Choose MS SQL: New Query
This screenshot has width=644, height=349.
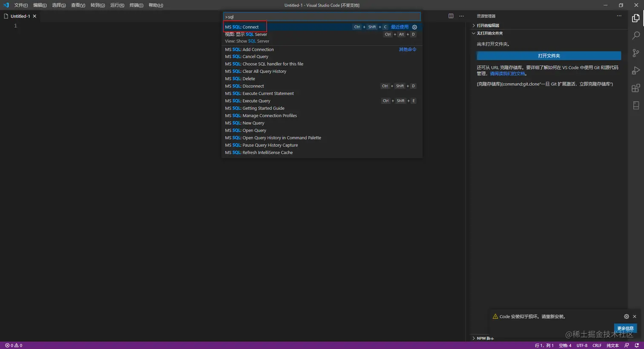point(322,123)
